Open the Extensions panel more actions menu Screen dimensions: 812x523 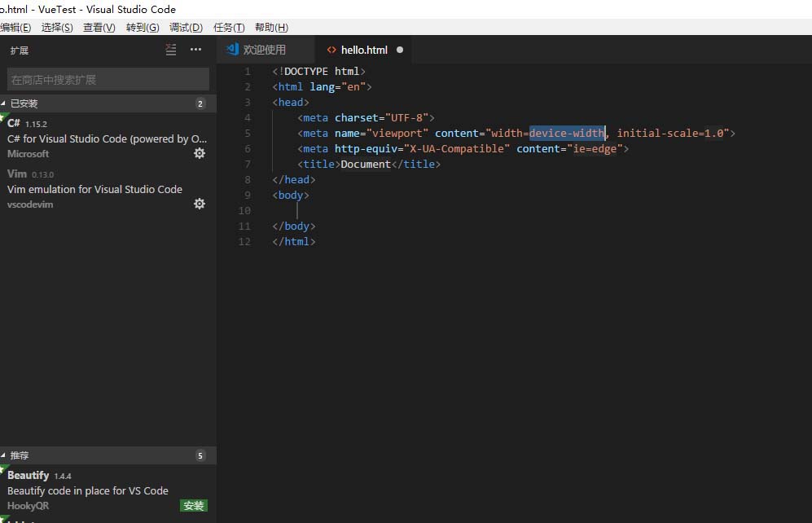pos(195,50)
